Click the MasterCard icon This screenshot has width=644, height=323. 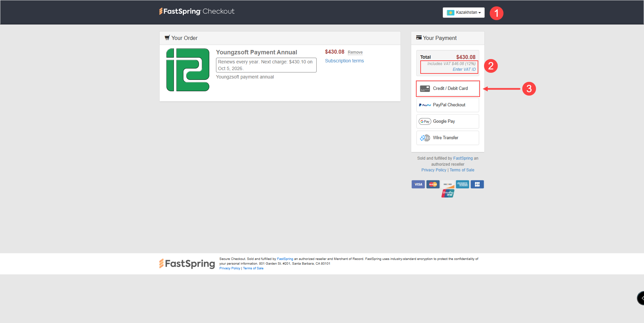point(433,184)
